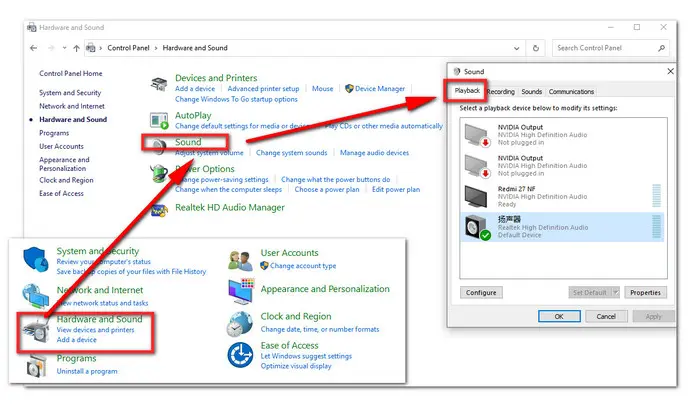The image size is (700, 407).
Task: Click Change system sounds link
Action: point(292,153)
